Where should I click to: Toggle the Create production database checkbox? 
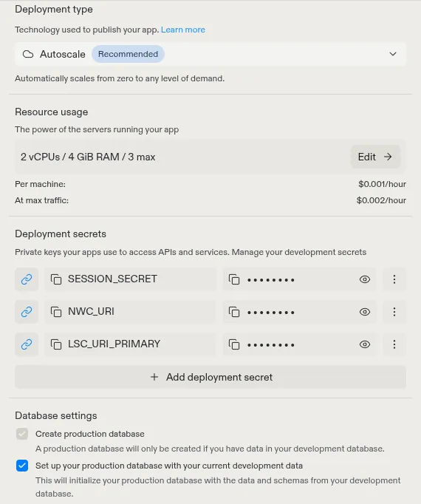(x=22, y=434)
